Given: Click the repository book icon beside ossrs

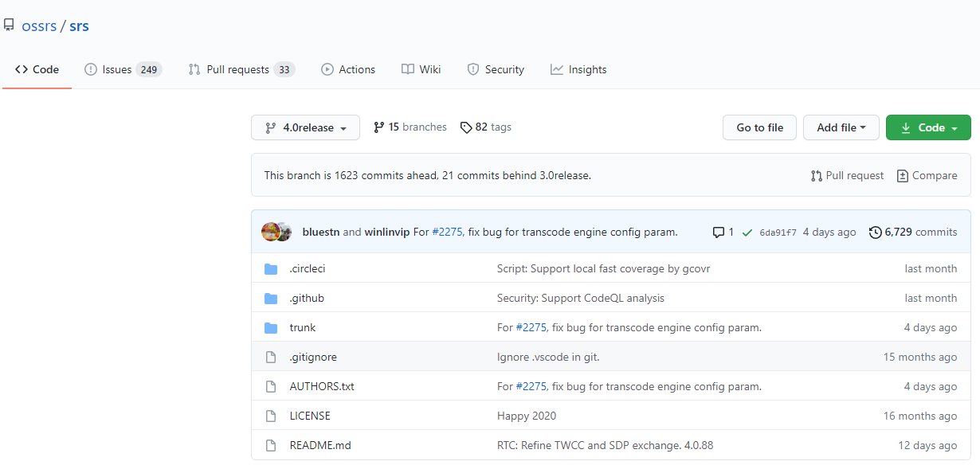Looking at the screenshot, I should pos(9,25).
